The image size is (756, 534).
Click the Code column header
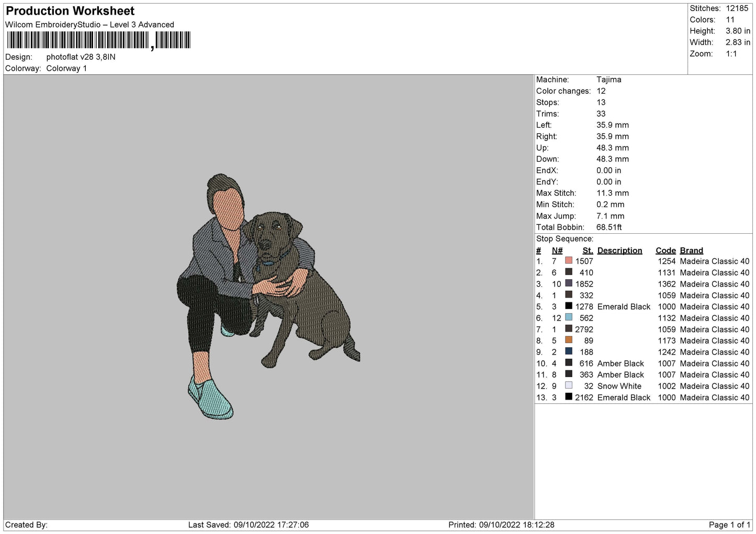point(665,251)
